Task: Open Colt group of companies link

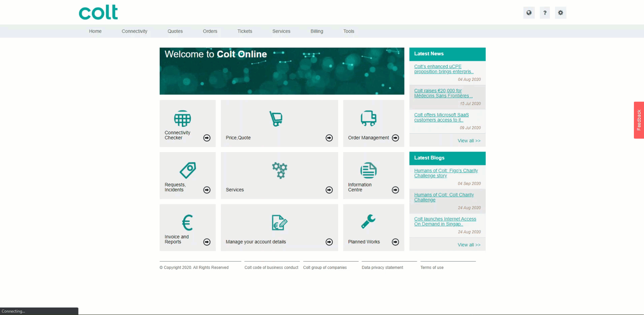Action: click(x=325, y=268)
